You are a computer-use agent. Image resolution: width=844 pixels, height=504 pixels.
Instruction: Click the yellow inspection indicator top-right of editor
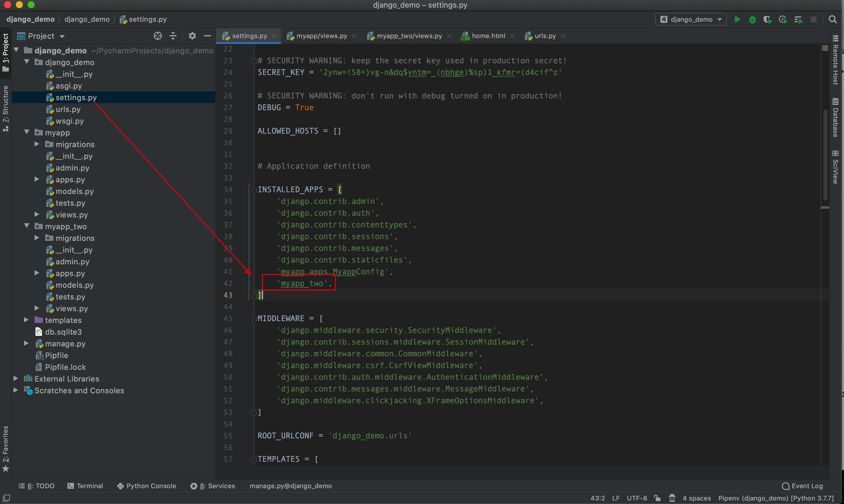tap(825, 48)
